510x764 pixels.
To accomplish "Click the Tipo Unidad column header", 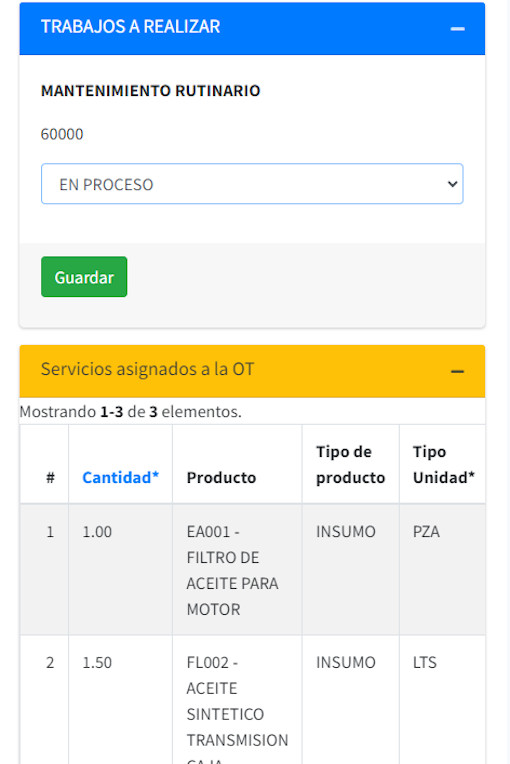I will (443, 464).
